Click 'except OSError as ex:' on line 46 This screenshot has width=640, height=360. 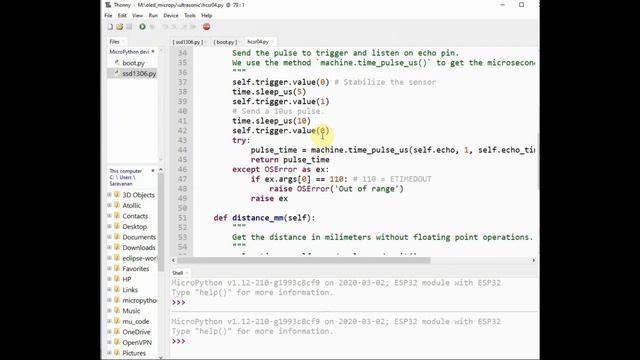click(x=280, y=169)
